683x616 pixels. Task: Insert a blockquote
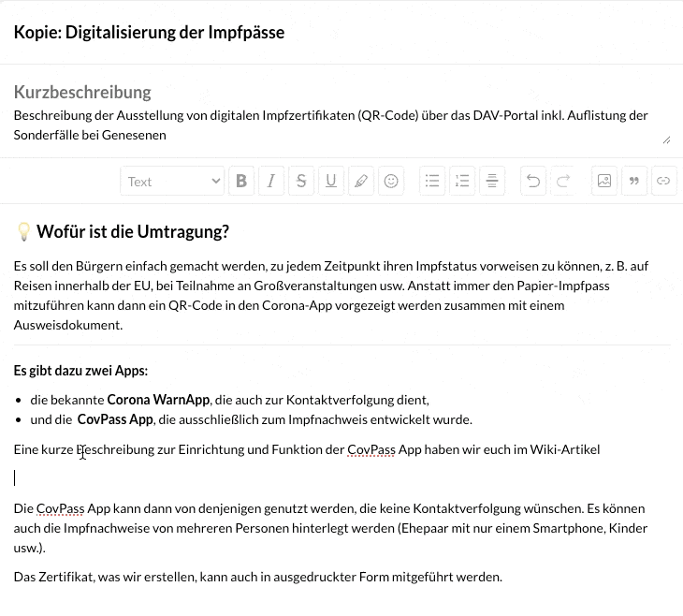point(634,182)
